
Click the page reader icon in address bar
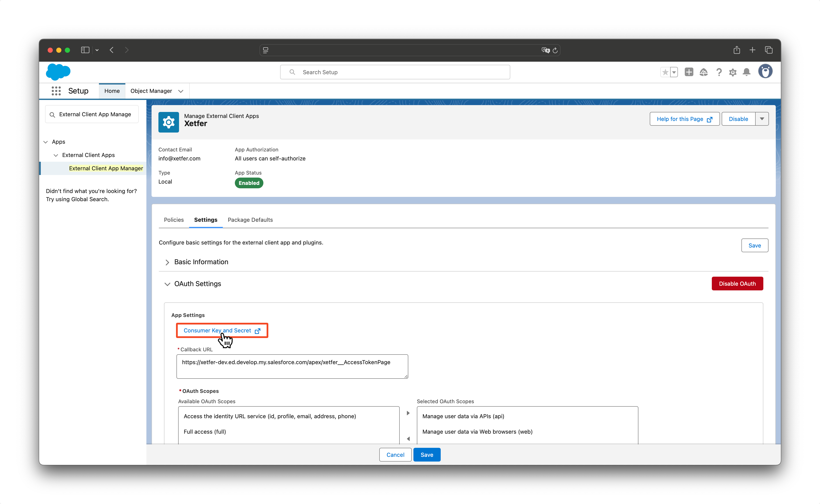coord(266,50)
